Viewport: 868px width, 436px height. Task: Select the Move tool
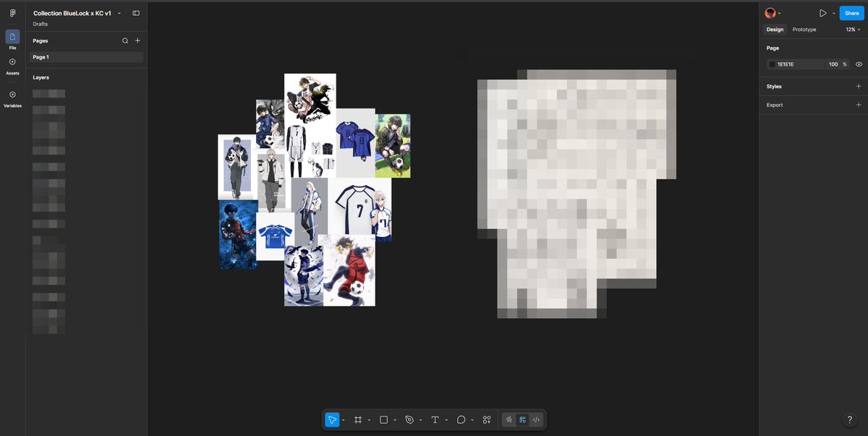(x=332, y=419)
